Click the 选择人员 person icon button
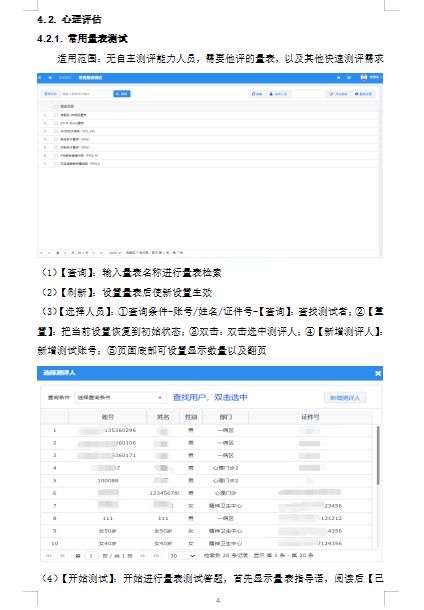Screen dimensions: 424x610 coord(279,94)
